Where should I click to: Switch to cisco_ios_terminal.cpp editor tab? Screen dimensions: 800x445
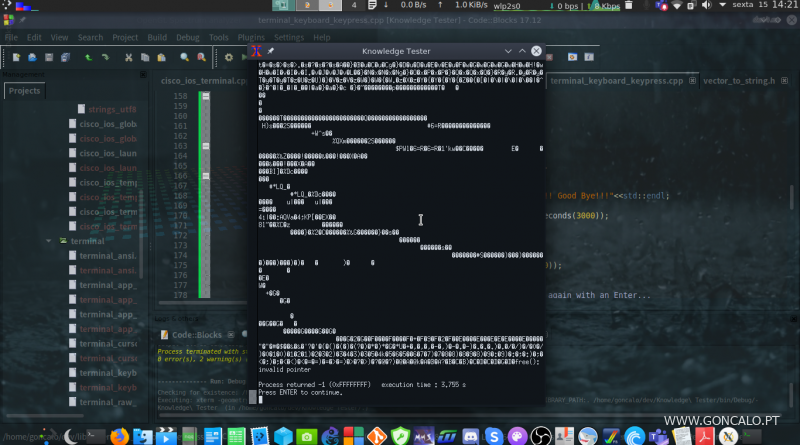[203, 81]
